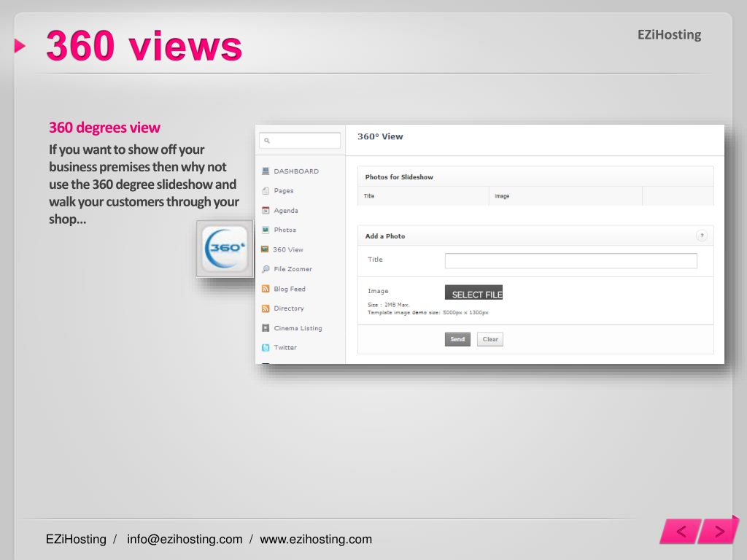Open the Directory menu item
The width and height of the screenshot is (747, 560).
point(289,308)
